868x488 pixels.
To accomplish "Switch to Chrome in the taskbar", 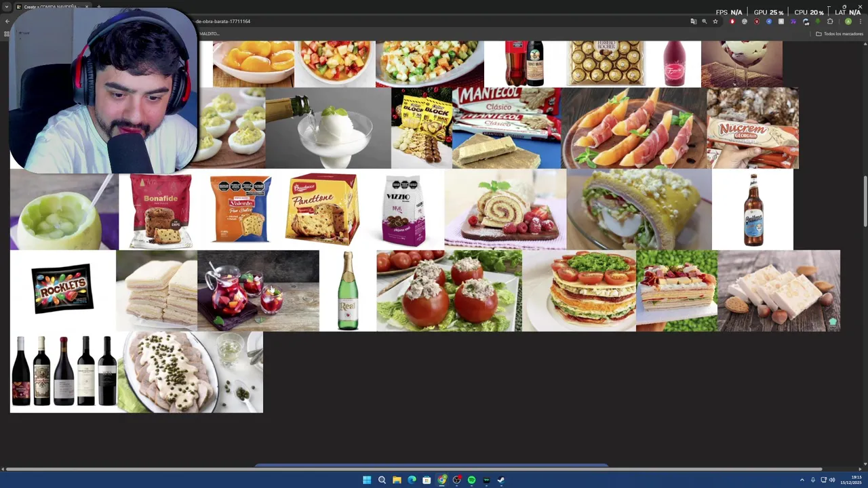I will click(441, 480).
